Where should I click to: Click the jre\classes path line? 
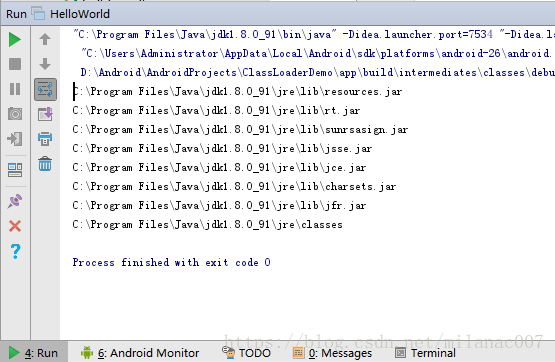click(207, 225)
